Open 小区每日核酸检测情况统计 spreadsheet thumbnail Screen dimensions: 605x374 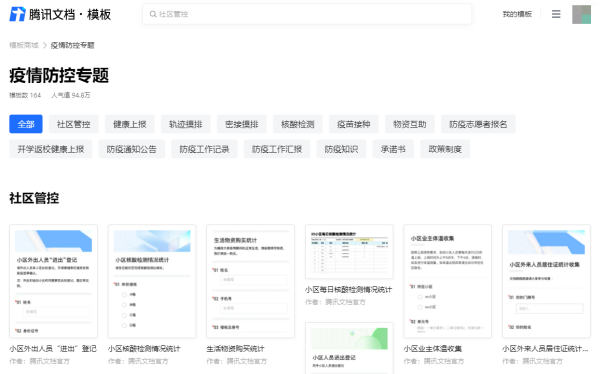click(x=349, y=252)
